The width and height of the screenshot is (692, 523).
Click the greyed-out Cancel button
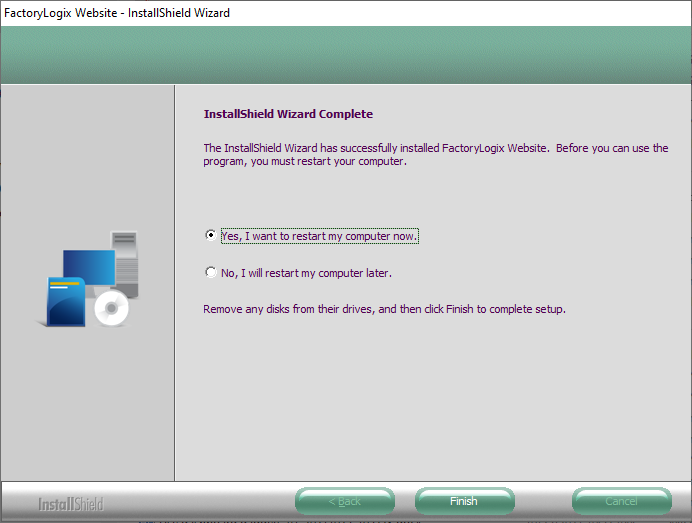[x=621, y=501]
